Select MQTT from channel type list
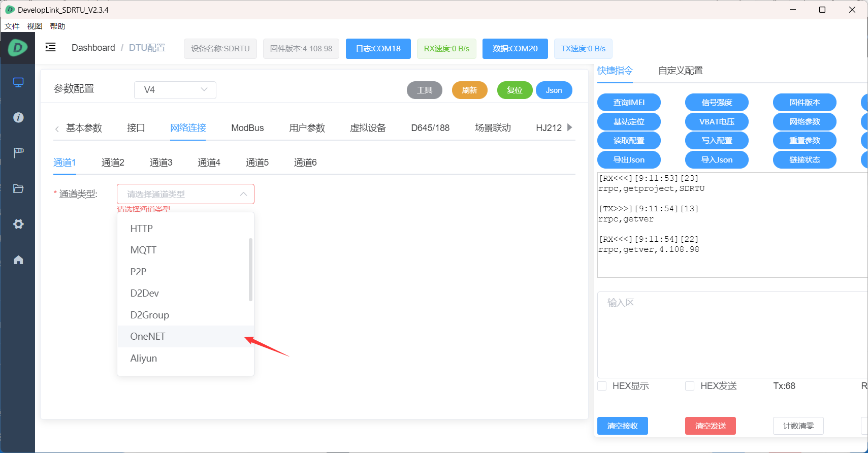The height and width of the screenshot is (453, 868). 185,250
